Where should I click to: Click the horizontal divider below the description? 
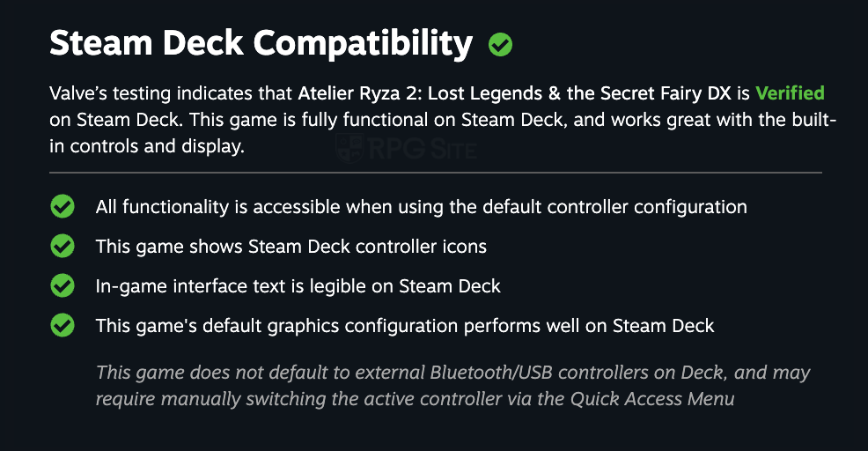click(435, 173)
